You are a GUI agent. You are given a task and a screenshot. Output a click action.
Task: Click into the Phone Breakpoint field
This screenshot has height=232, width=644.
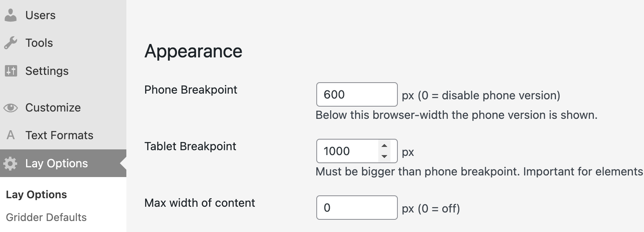tap(356, 94)
